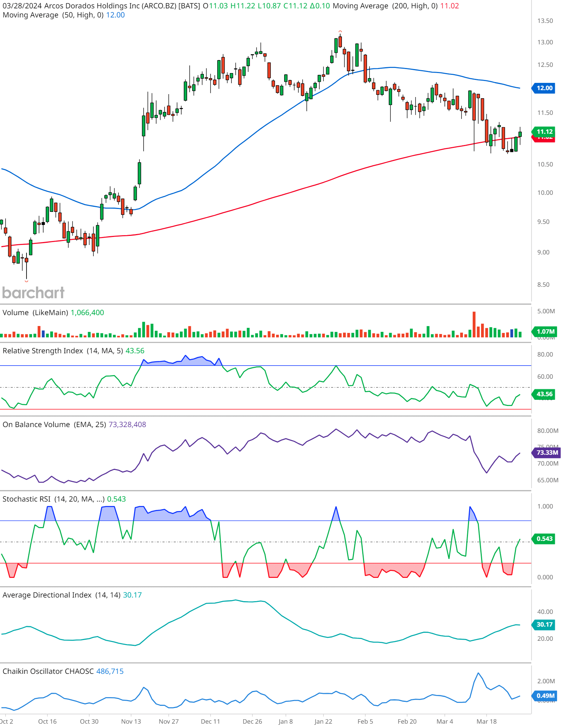
Task: Click the 200-day moving average value 11.02
Action: click(449, 6)
